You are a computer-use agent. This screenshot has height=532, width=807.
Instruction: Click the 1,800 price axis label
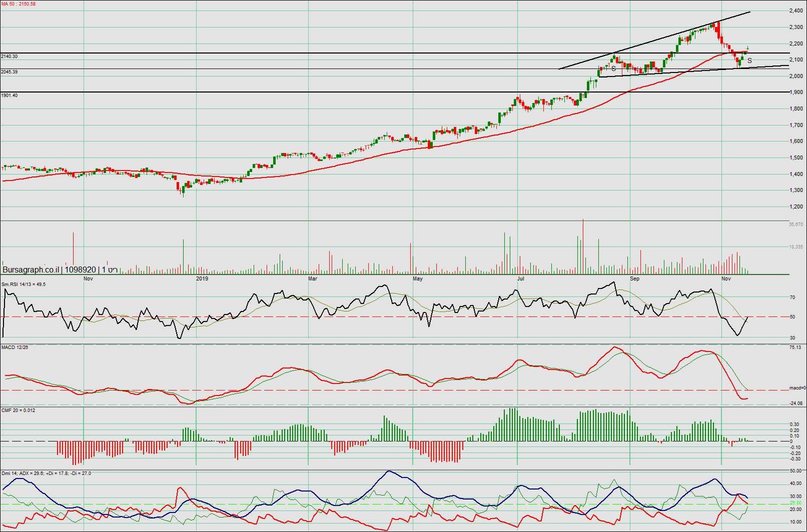pos(796,108)
